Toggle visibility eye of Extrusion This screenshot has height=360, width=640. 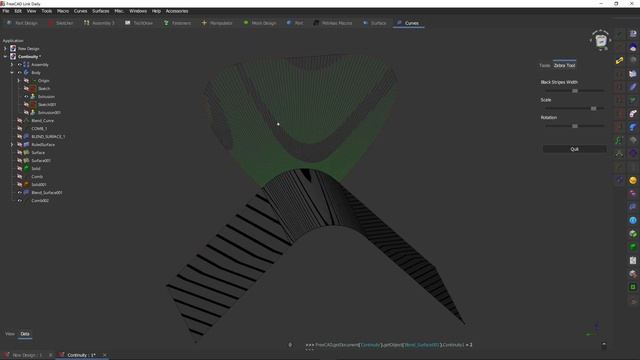coord(26,97)
